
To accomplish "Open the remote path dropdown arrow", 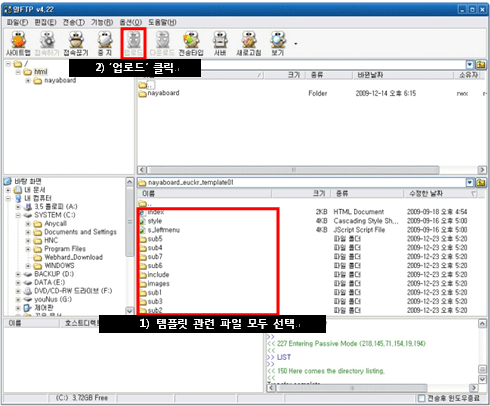I will click(x=470, y=65).
